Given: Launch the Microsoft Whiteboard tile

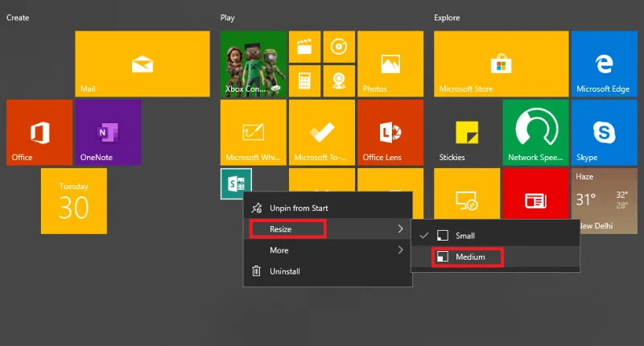Looking at the screenshot, I should 254,133.
